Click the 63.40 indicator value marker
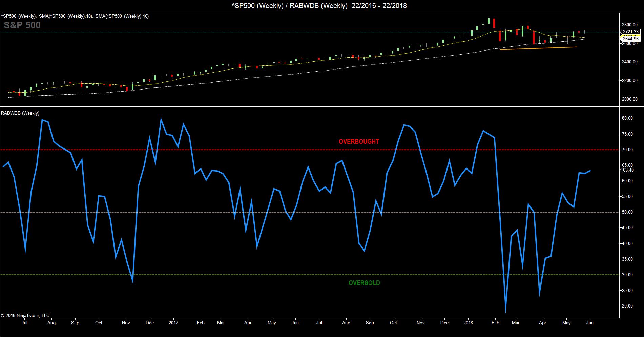The image size is (644, 337). click(628, 170)
